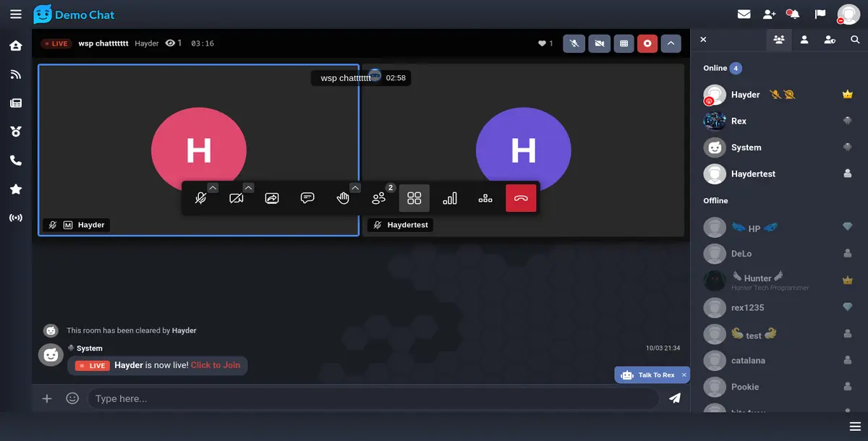Click the red hang up call button

(x=521, y=198)
